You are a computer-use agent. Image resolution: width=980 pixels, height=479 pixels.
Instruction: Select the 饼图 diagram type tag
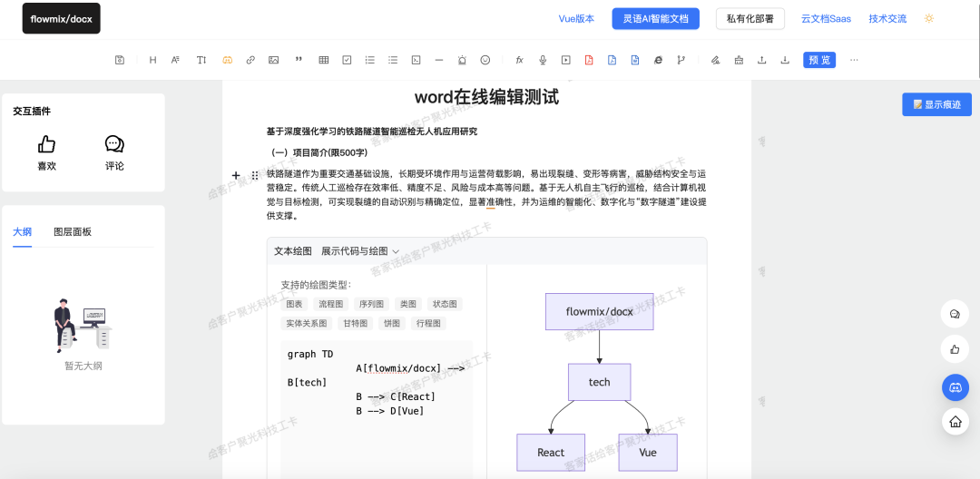coord(393,324)
